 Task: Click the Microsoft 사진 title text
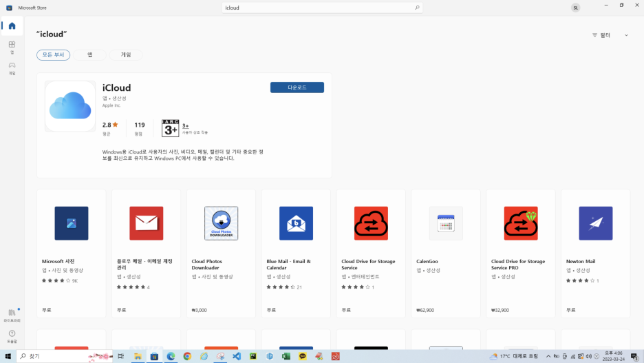[x=58, y=261]
